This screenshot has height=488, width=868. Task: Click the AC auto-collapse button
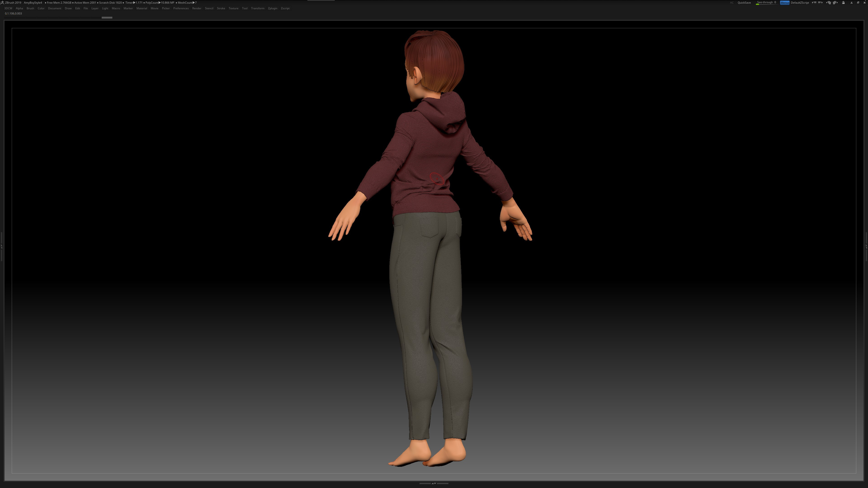point(732,3)
